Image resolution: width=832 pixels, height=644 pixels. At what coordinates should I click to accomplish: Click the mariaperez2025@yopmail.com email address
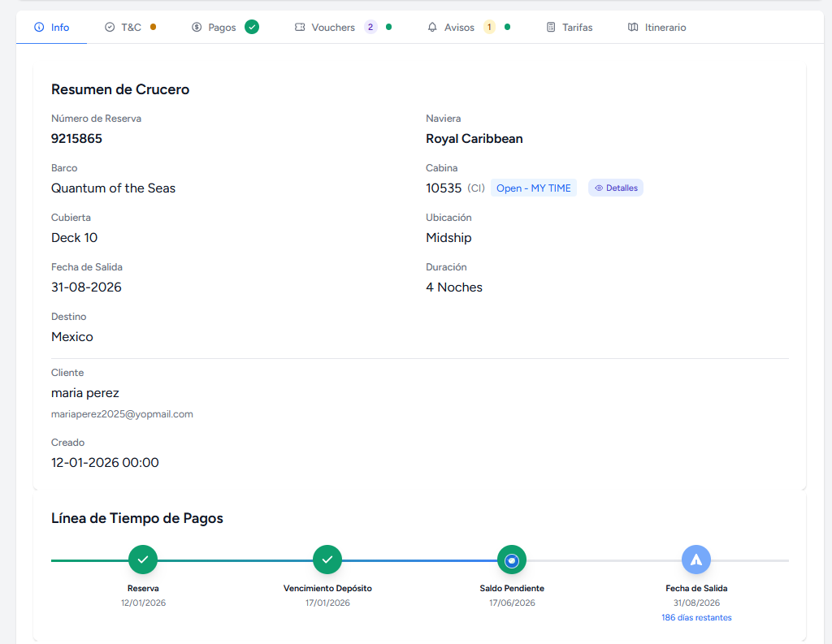point(122,414)
